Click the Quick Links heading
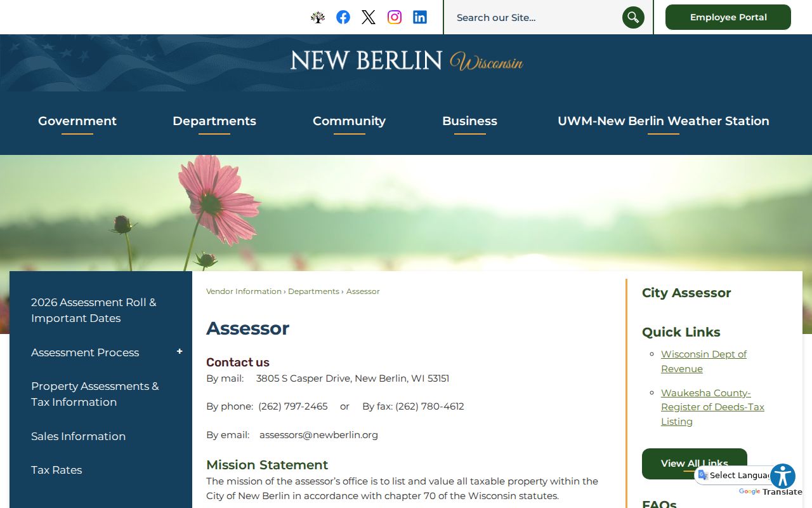 (681, 332)
